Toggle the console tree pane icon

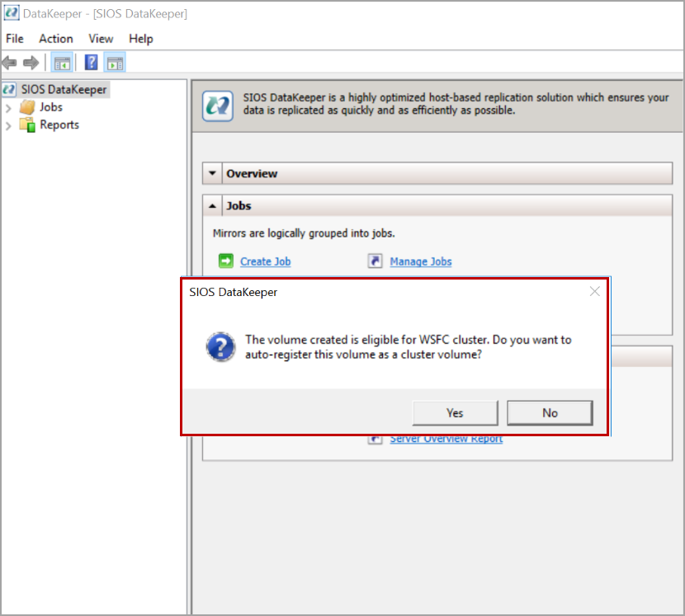coord(62,63)
